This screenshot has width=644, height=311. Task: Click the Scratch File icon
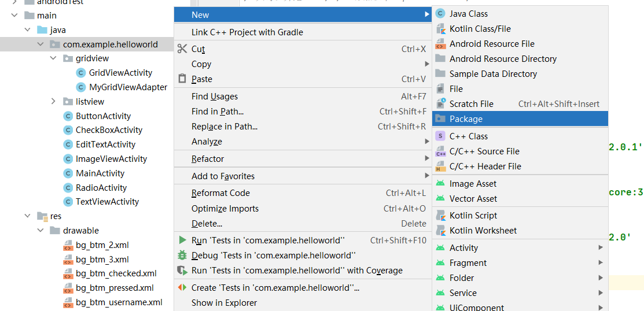(440, 104)
